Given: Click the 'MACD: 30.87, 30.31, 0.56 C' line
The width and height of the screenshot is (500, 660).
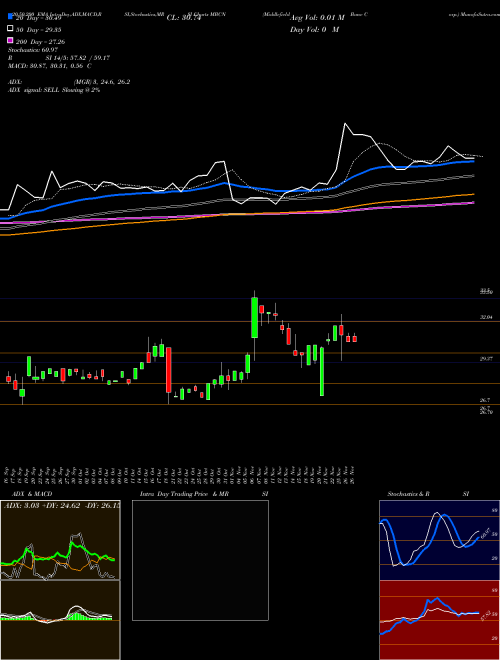Looking at the screenshot, I should (50, 66).
